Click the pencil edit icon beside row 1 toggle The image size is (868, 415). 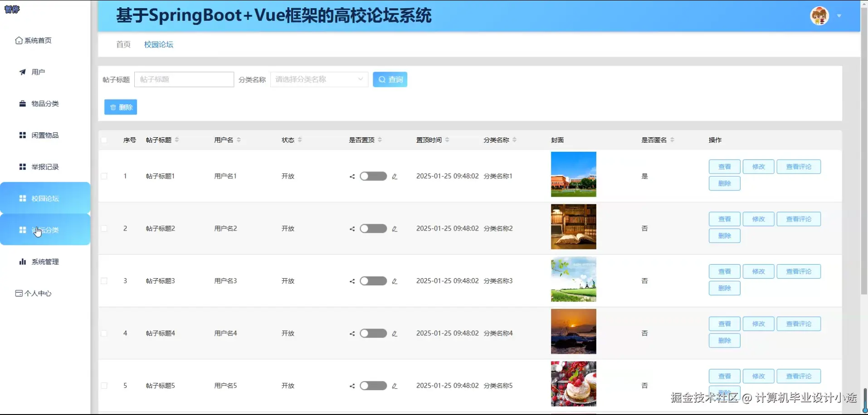[x=395, y=176]
